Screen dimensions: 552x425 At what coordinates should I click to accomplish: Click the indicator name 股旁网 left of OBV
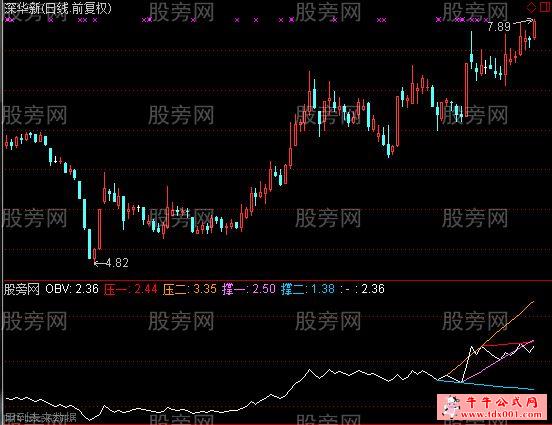(x=21, y=289)
